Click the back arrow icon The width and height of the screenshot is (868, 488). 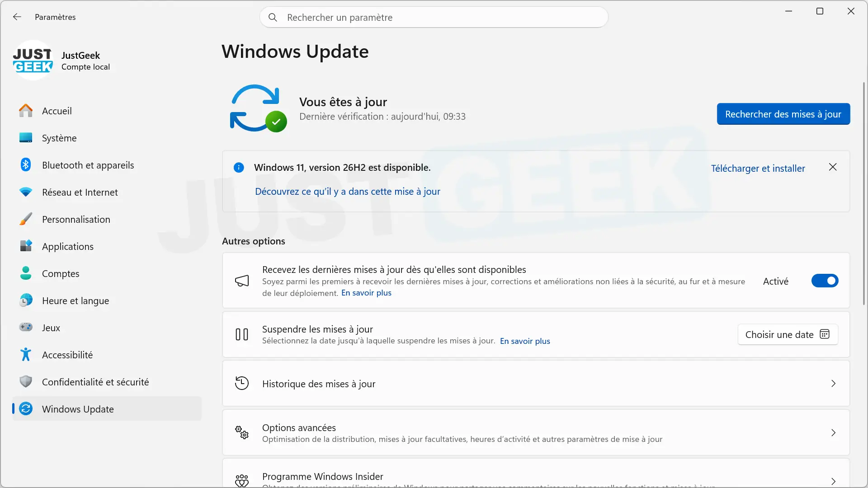click(x=17, y=17)
